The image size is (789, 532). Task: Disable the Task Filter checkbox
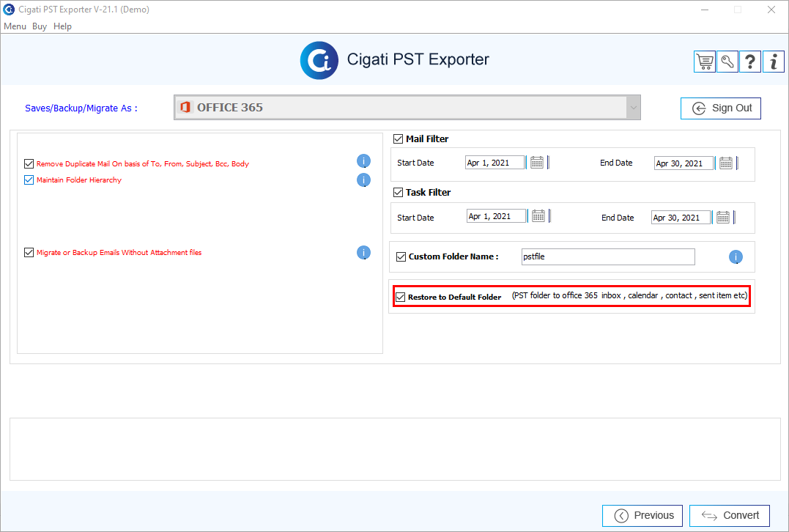pos(398,192)
